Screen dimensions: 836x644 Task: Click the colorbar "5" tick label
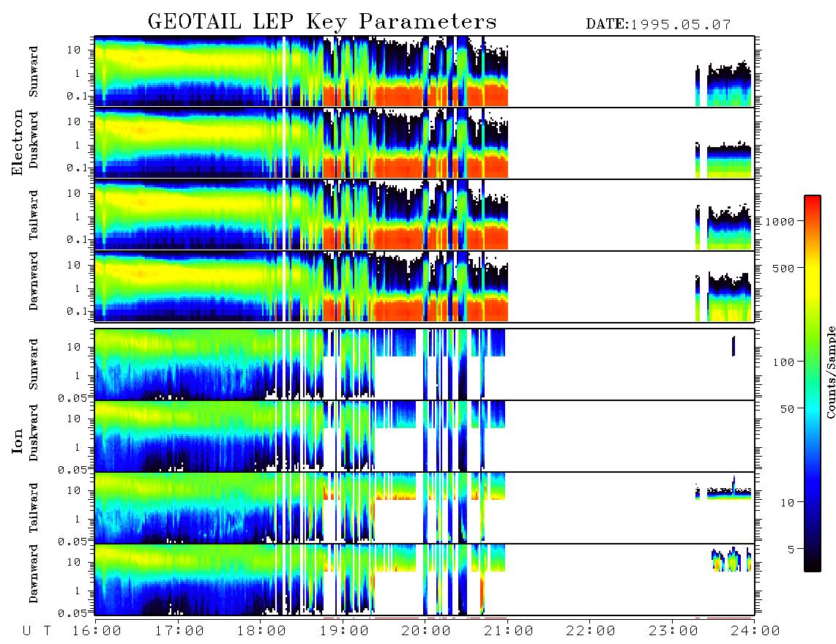[x=791, y=550]
